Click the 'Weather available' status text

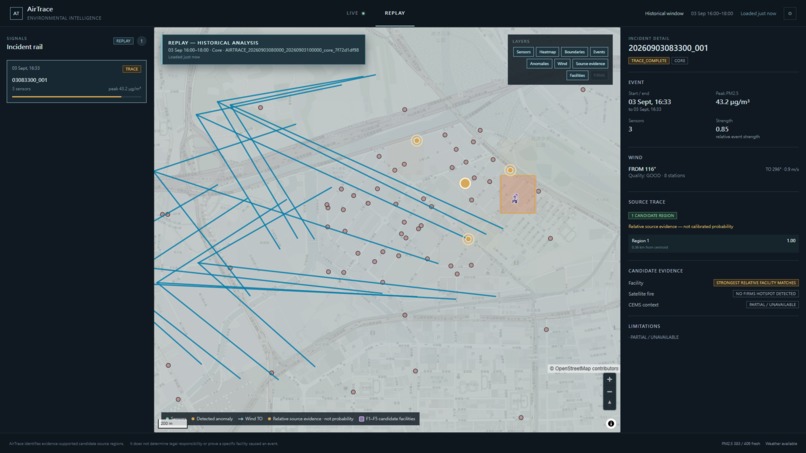[x=781, y=443]
